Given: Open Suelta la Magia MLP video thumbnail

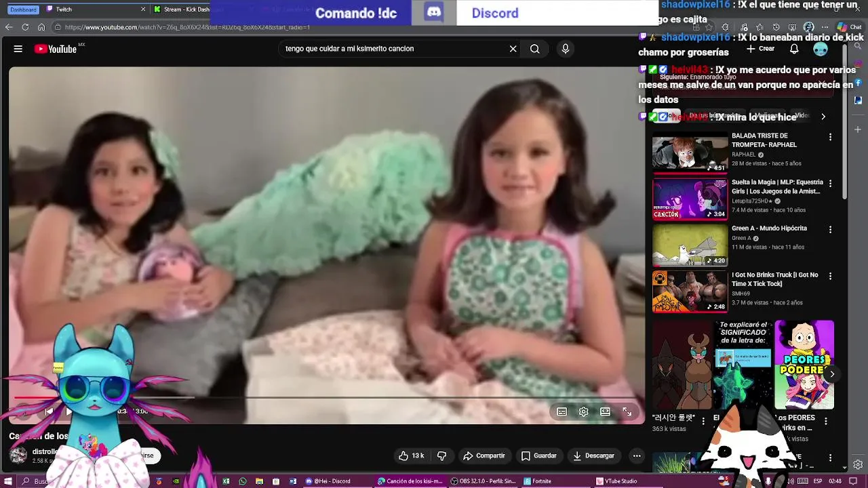Looking at the screenshot, I should (x=690, y=199).
